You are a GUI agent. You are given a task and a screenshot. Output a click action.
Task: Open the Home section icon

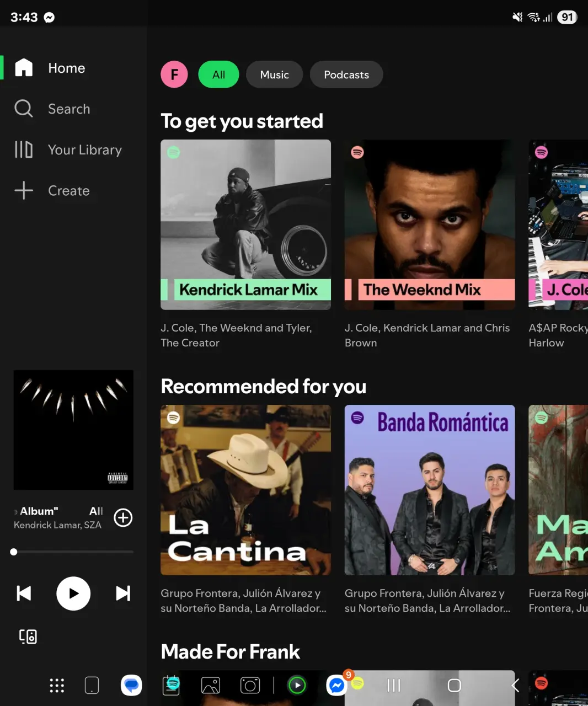click(24, 67)
